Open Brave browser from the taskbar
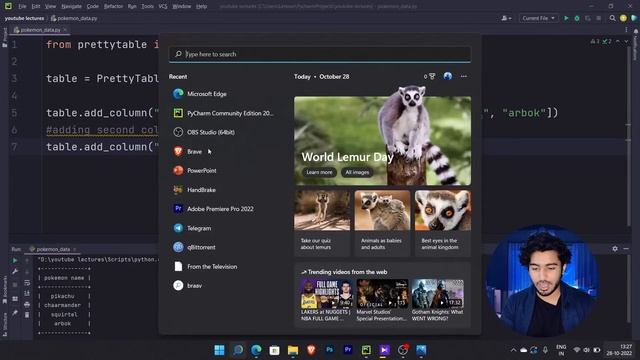The image size is (640, 360). (x=311, y=350)
